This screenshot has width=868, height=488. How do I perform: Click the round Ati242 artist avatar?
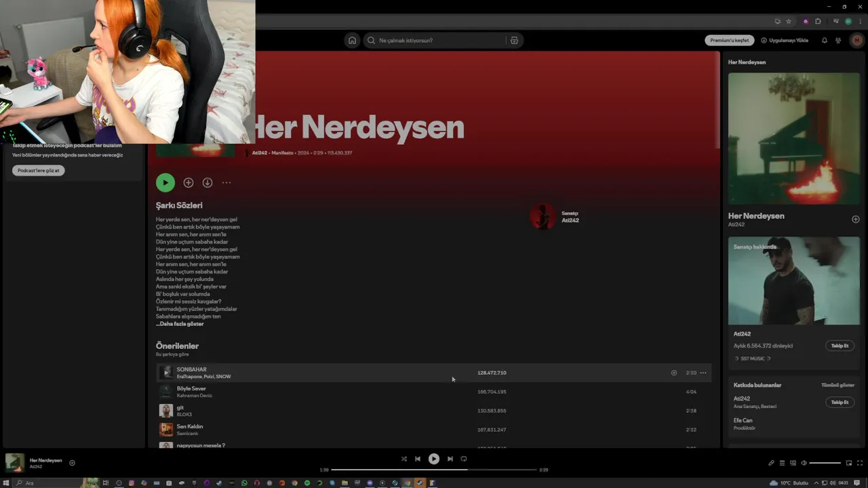point(542,217)
